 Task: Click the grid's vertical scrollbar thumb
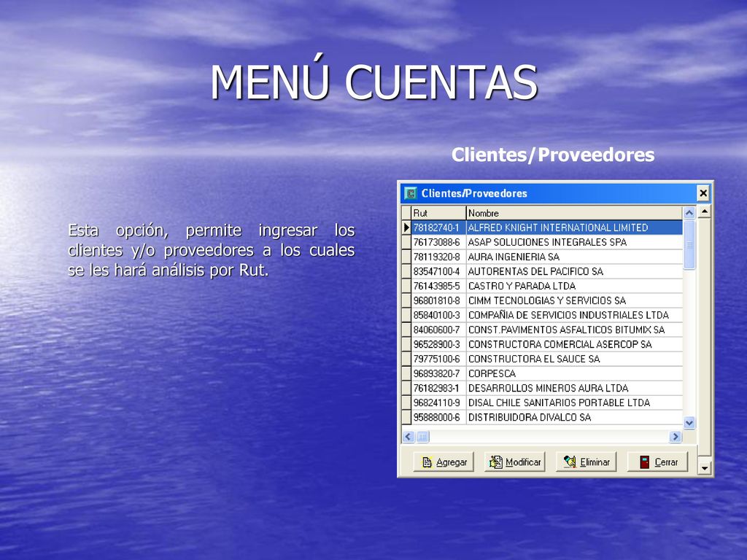point(689,245)
